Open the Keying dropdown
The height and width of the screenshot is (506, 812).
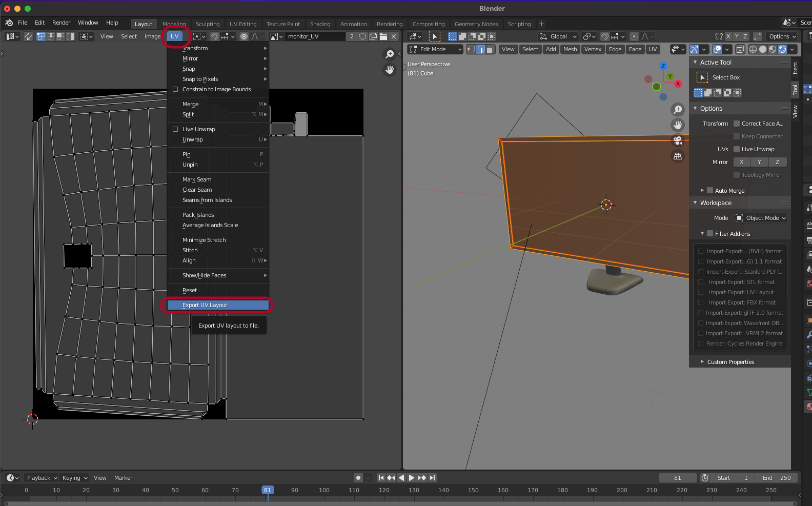(74, 478)
